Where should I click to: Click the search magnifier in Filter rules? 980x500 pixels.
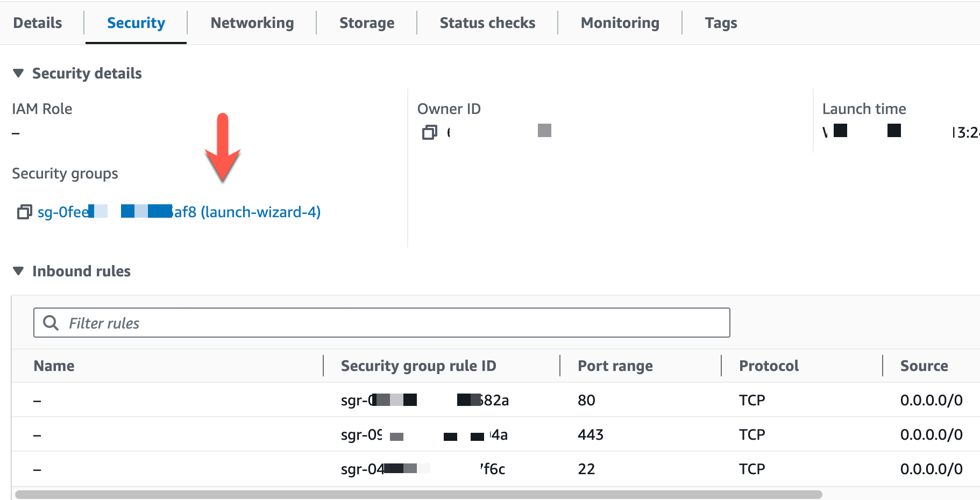pos(51,323)
